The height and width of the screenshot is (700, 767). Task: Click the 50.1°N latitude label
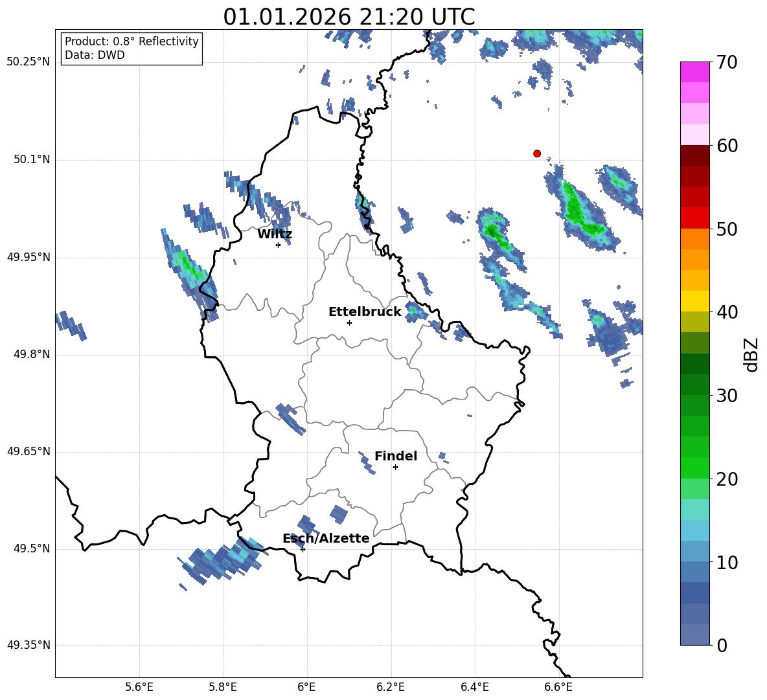point(32,159)
